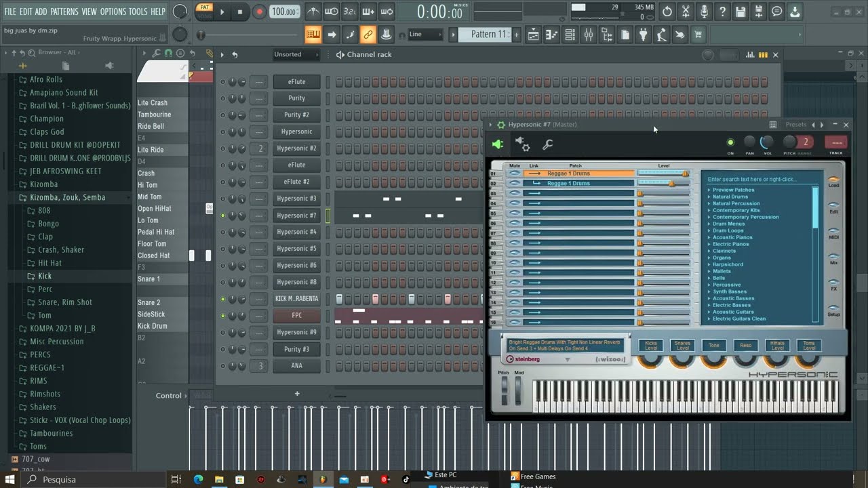Click the Setup button in Hypersonic
Screen dimensions: 868x488
833,311
